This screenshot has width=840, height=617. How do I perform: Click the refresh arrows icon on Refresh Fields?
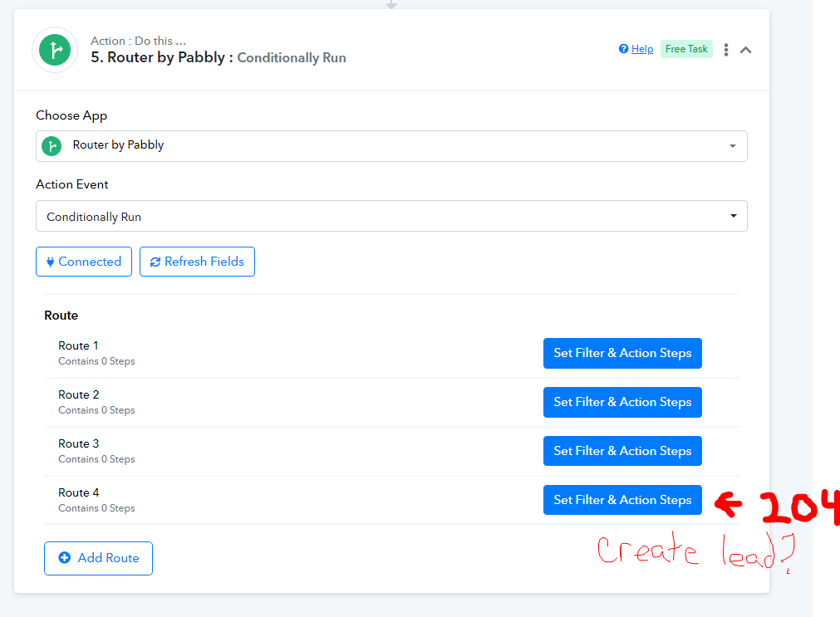click(155, 262)
